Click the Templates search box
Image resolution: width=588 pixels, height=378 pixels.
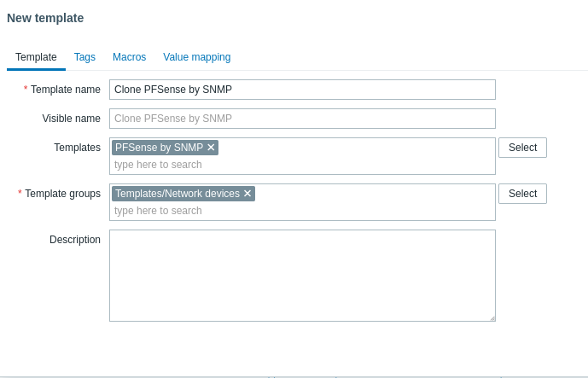tap(302, 165)
